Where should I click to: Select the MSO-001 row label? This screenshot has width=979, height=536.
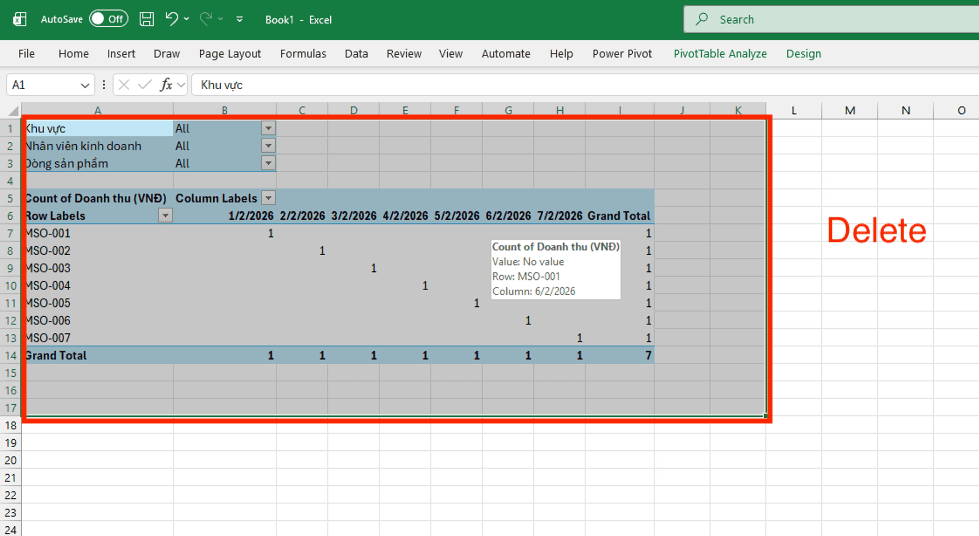point(98,233)
